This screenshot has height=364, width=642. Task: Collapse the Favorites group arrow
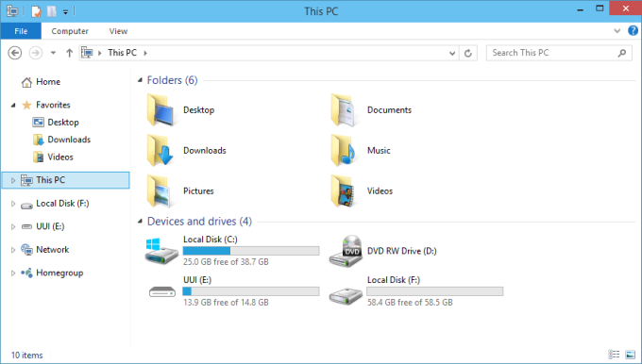(x=13, y=105)
